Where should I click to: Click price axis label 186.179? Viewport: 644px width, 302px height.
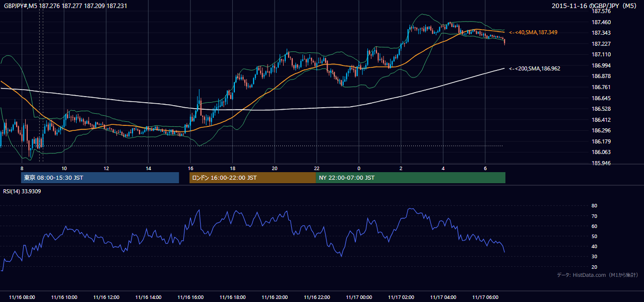[x=602, y=141]
